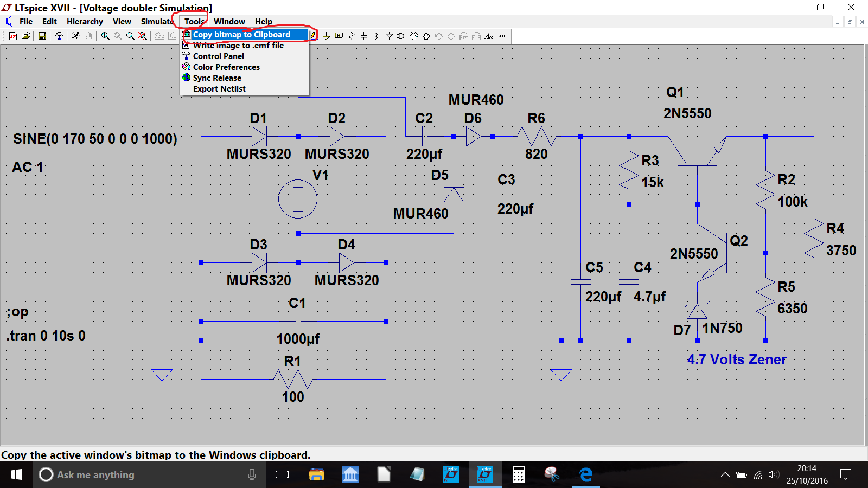868x488 pixels.
Task: Click the Autorange plot toolbar icon
Action: 159,36
